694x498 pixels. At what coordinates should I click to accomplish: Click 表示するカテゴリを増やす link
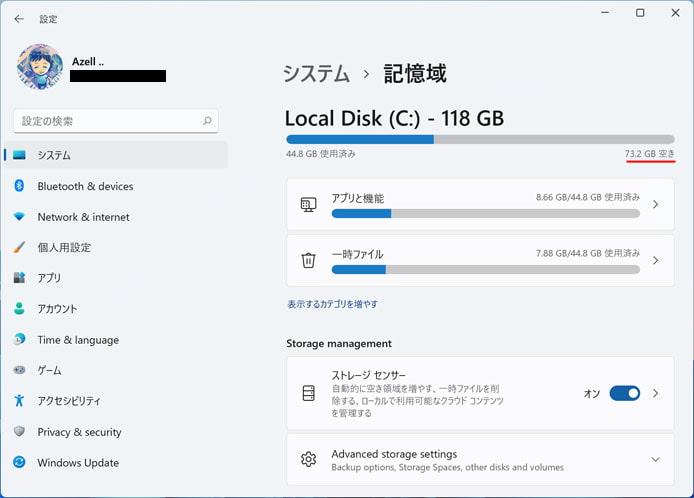click(332, 304)
